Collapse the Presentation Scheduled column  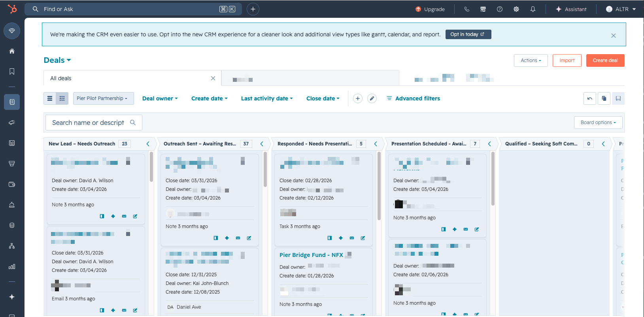pos(489,144)
